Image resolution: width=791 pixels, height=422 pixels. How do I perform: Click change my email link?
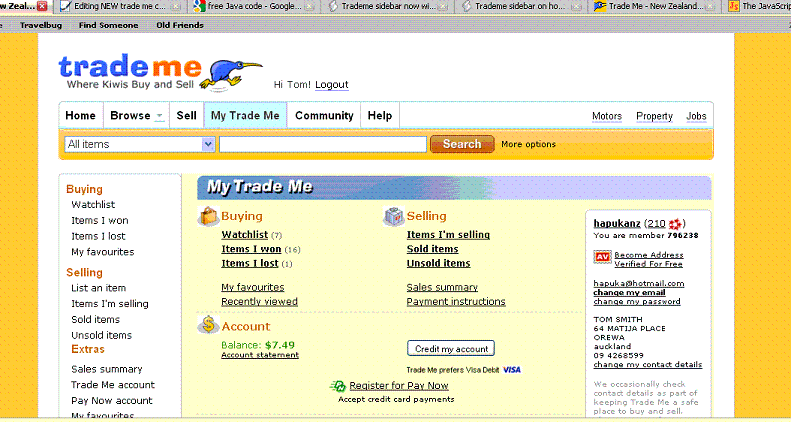[630, 292]
